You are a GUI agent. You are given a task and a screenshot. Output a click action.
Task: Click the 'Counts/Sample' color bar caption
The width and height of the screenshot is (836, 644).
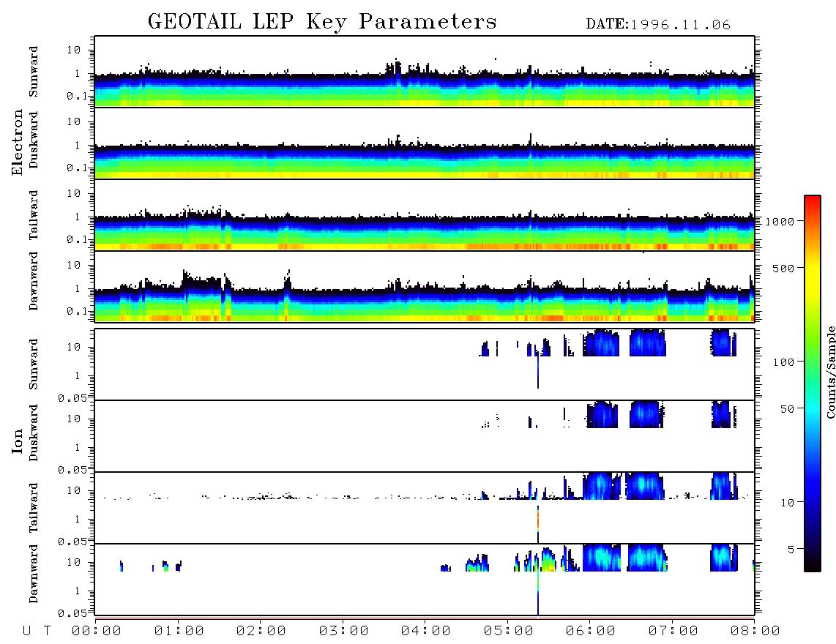click(830, 372)
